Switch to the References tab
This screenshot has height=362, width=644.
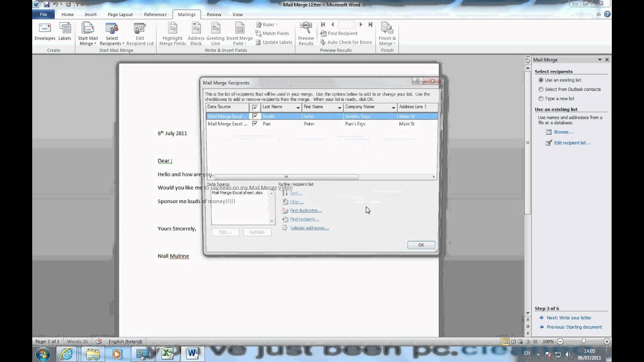[155, 15]
